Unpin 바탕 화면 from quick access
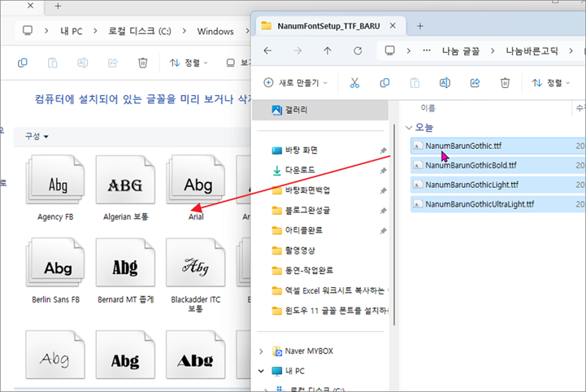This screenshot has width=586, height=392. [x=383, y=151]
